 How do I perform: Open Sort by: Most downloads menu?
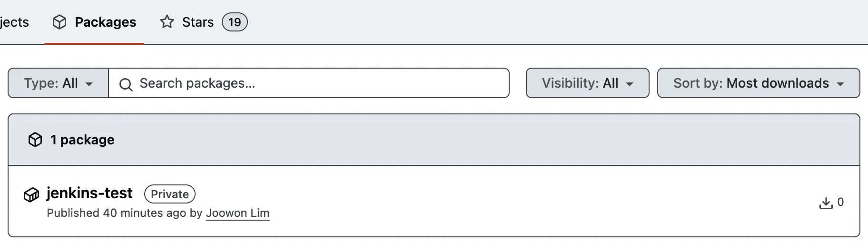[758, 83]
